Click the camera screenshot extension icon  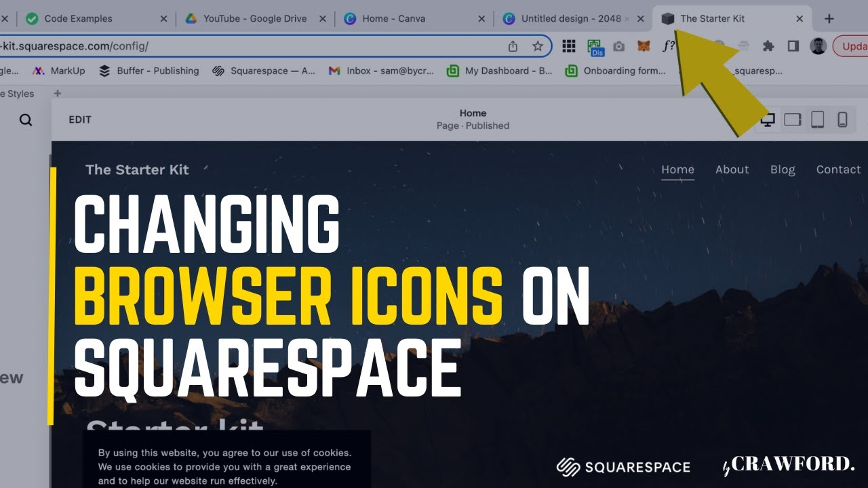(x=618, y=46)
